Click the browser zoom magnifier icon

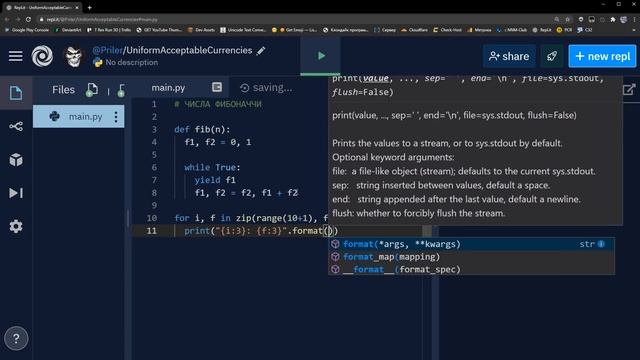[x=557, y=19]
